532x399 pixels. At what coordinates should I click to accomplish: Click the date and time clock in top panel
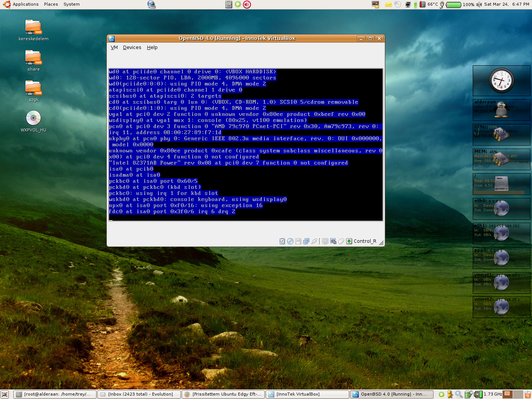pyautogui.click(x=507, y=4)
